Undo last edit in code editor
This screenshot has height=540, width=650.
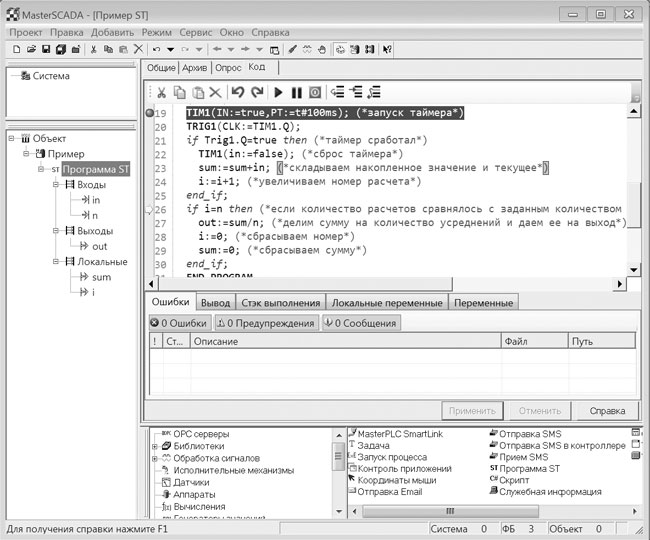point(237,92)
